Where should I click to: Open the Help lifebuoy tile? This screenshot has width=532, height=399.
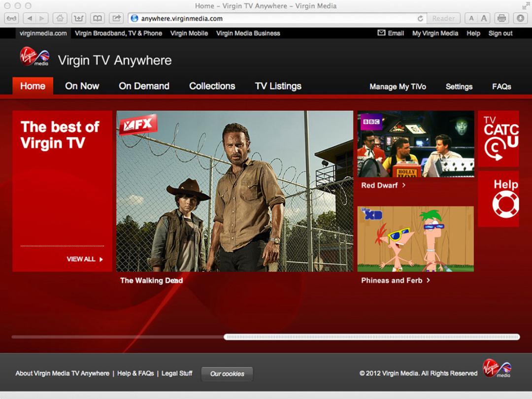[x=499, y=199]
